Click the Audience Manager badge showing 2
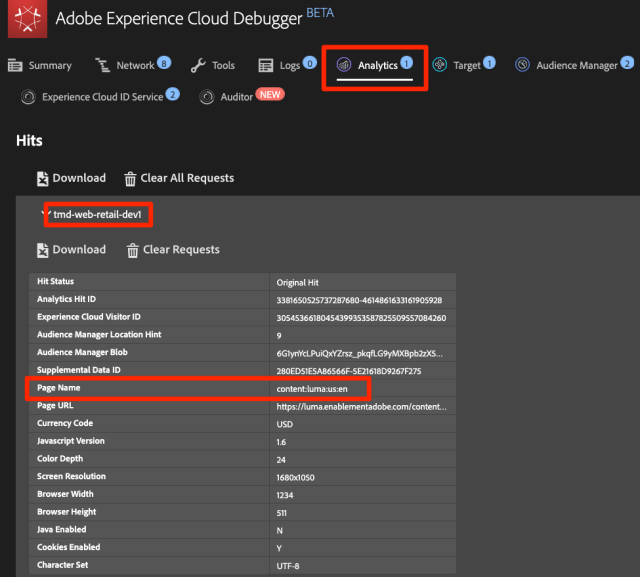Screen dimensions: 640x577 627,62
